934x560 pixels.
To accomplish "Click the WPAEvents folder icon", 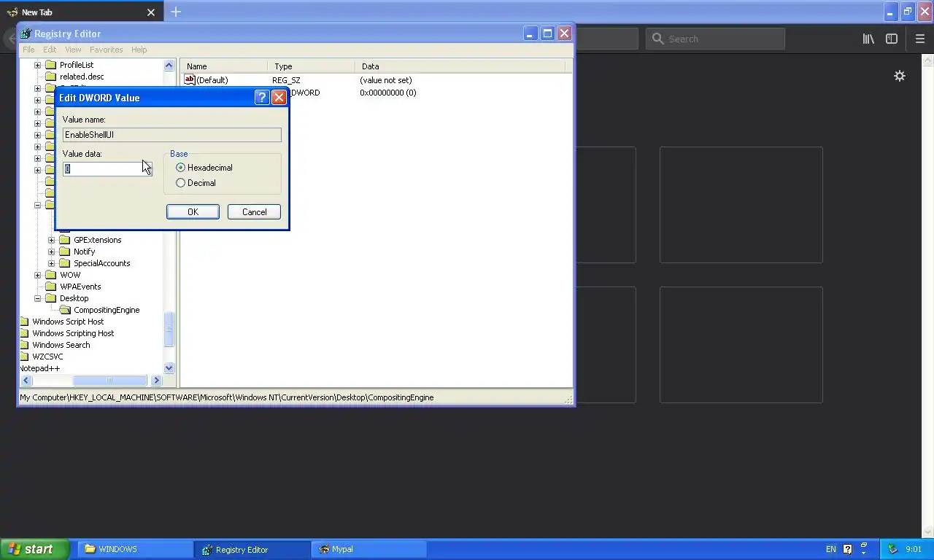I will tap(50, 287).
